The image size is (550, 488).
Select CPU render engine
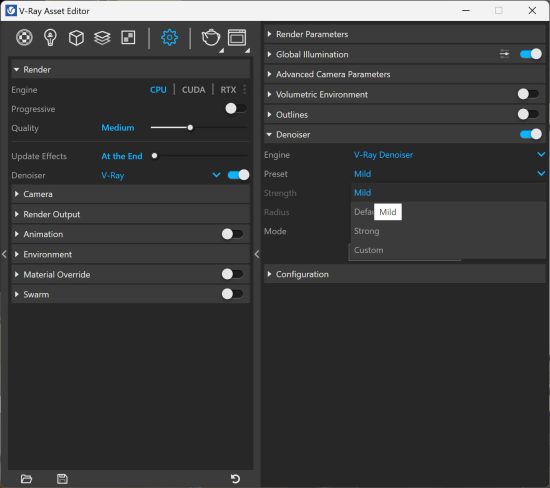point(158,90)
